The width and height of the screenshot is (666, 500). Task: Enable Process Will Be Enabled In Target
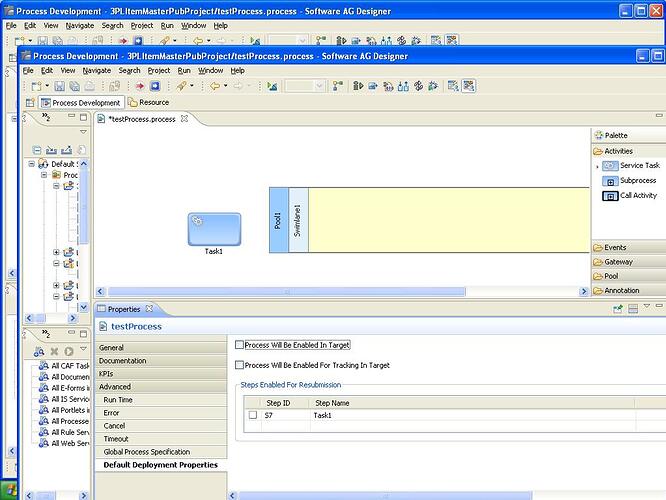point(239,345)
